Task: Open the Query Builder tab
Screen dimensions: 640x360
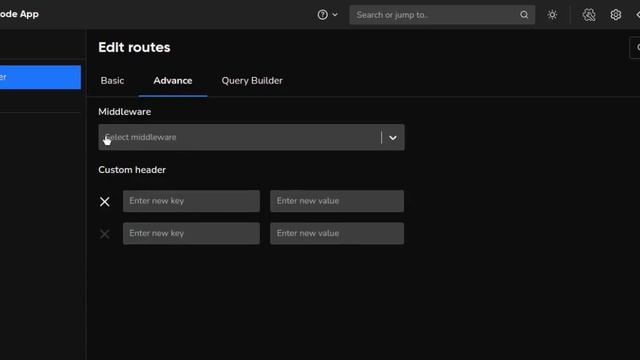Action: tap(252, 81)
